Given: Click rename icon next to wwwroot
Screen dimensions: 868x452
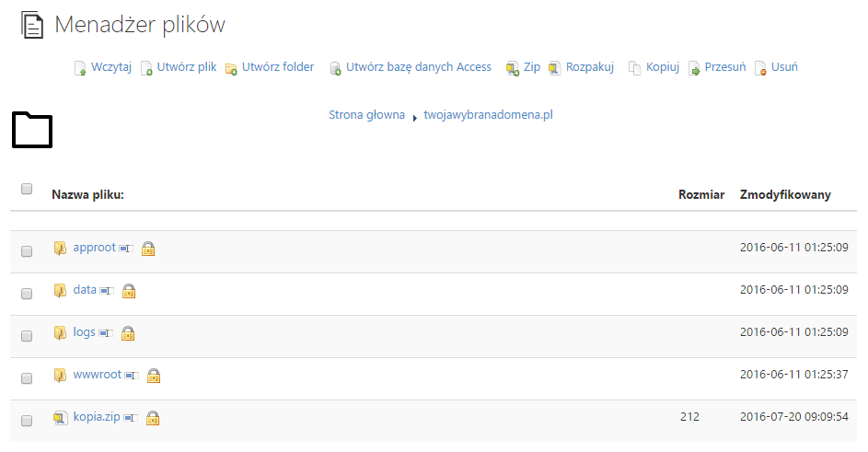Looking at the screenshot, I should tap(132, 376).
